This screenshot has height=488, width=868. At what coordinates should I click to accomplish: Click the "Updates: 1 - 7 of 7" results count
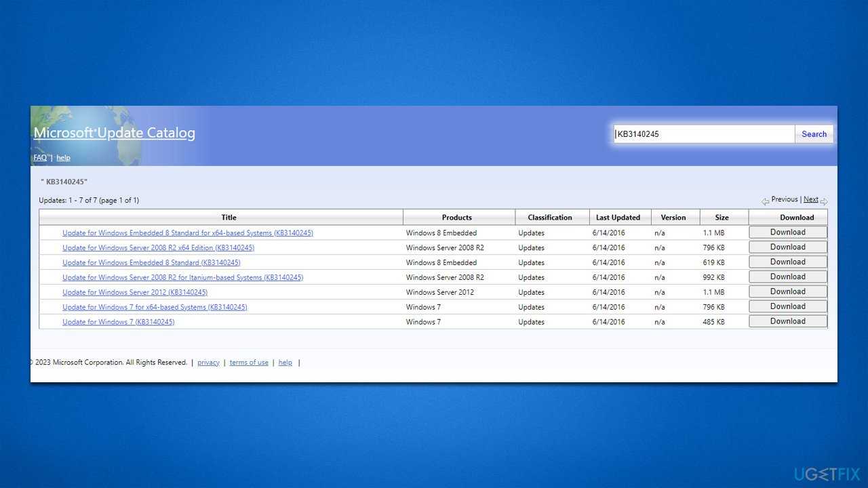point(89,201)
